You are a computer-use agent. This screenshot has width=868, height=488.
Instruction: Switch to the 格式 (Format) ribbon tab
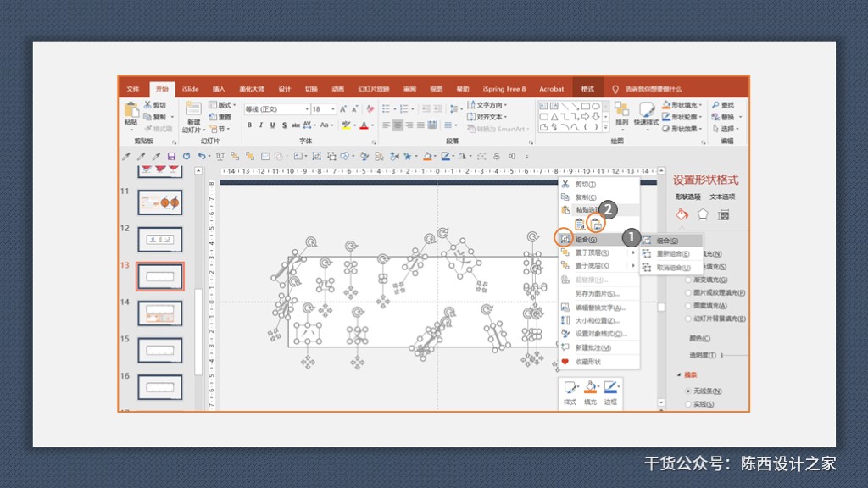click(587, 89)
